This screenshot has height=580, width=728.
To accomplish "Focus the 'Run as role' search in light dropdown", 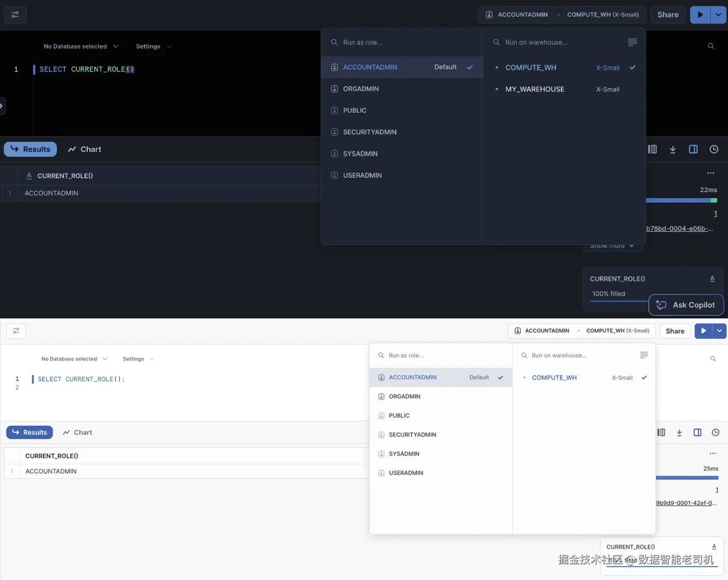I will click(x=441, y=355).
